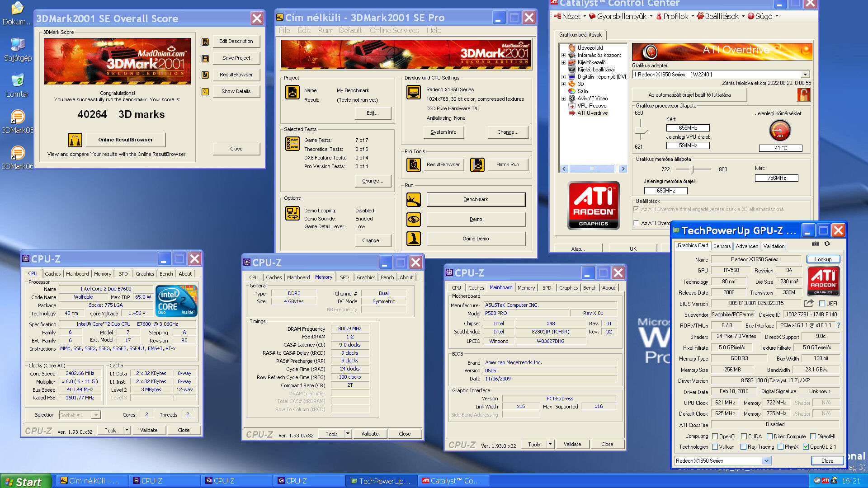Click the Save Project floppy icon
This screenshot has height=488, width=868.
point(205,58)
